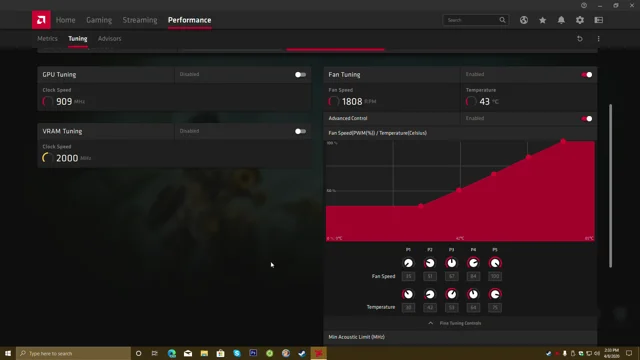Select the Performance tab
The height and width of the screenshot is (360, 640).
click(189, 20)
